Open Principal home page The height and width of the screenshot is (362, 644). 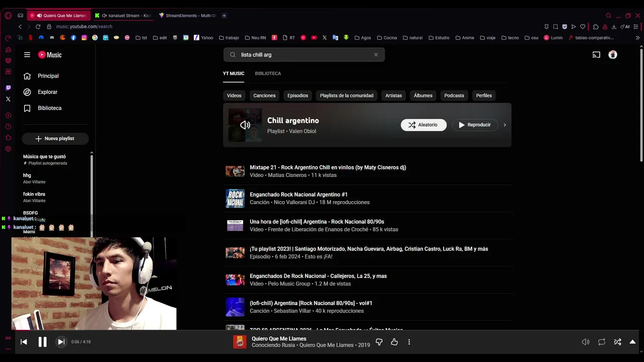[x=48, y=76]
